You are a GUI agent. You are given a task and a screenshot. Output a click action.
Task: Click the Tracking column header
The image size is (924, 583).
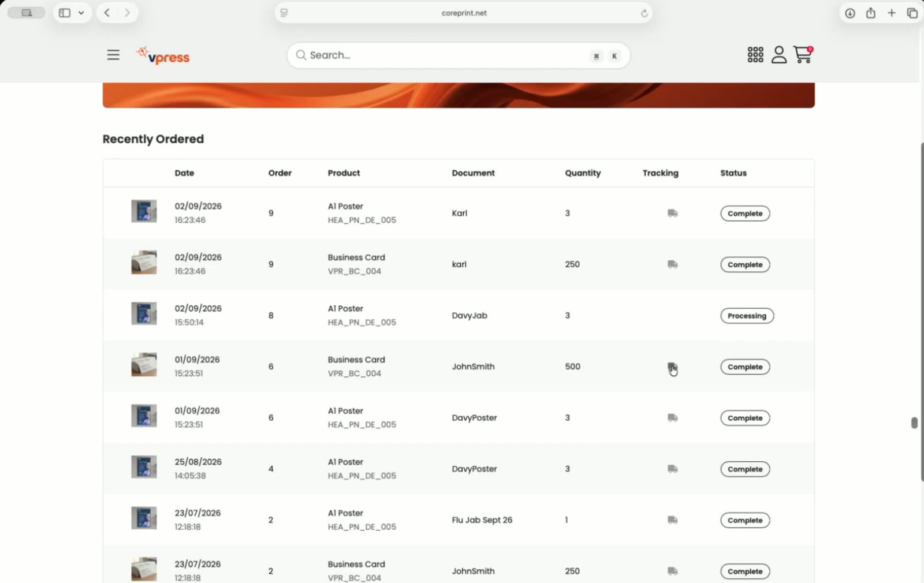pos(660,173)
